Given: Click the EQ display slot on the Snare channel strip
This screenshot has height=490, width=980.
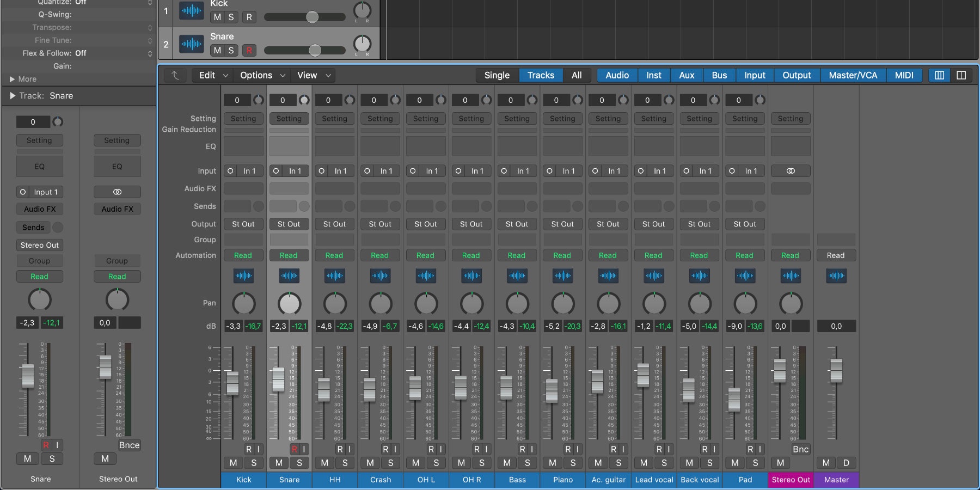Looking at the screenshot, I should [x=289, y=146].
